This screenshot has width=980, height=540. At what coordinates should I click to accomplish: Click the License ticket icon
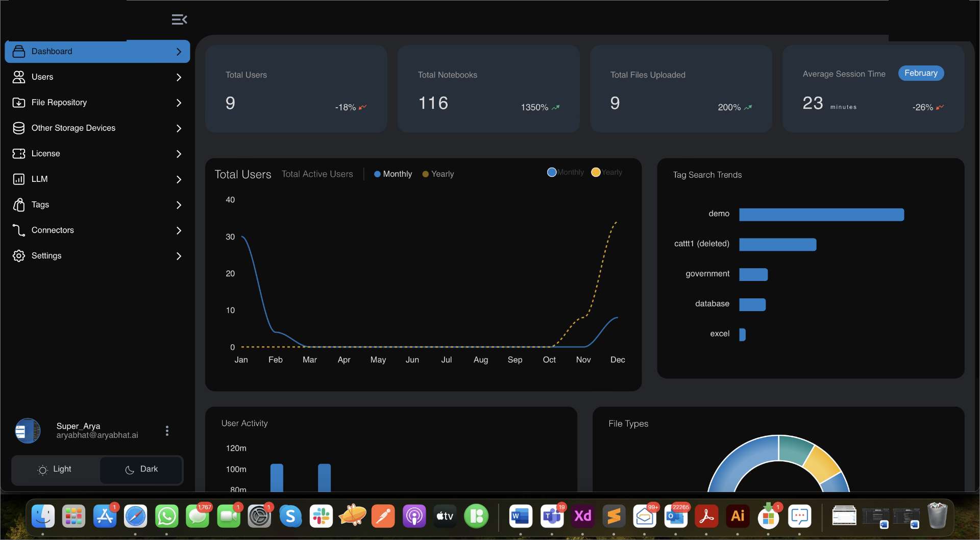point(19,153)
